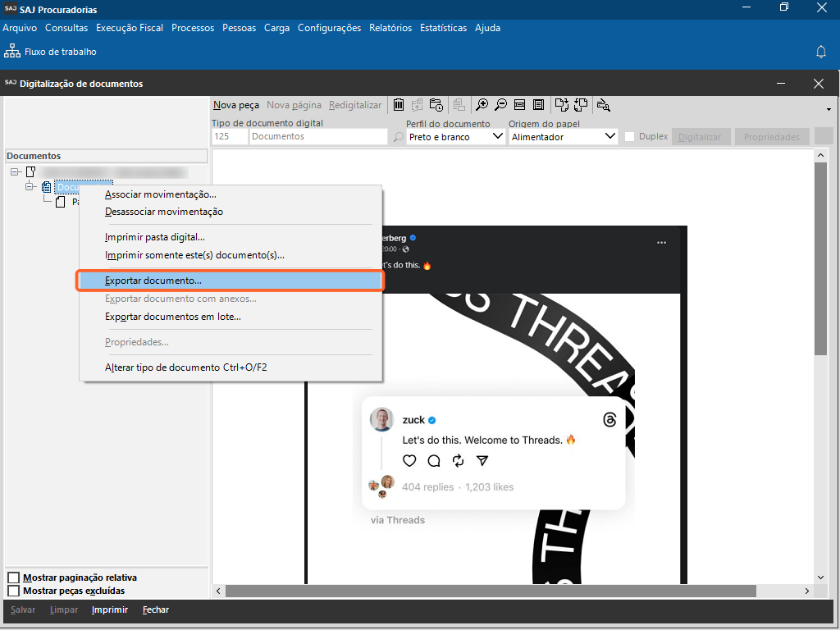The width and height of the screenshot is (840, 630).
Task: Click the selected document's pages icon in tree
Action: point(47,187)
